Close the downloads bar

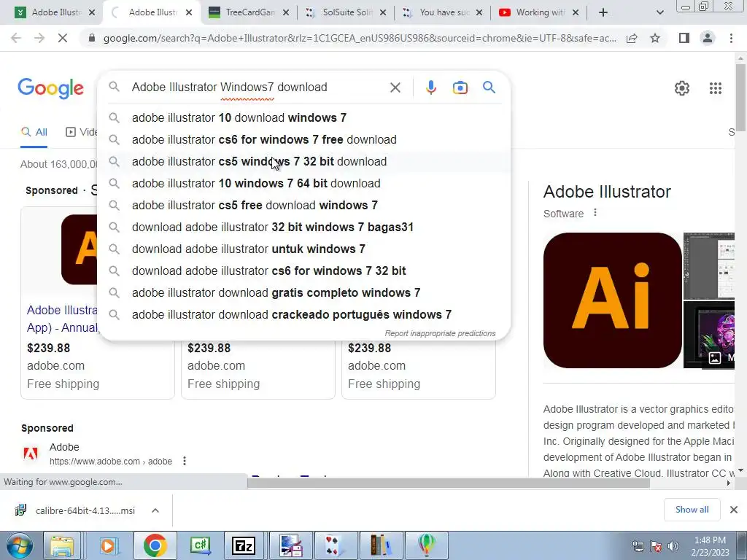[x=734, y=510]
